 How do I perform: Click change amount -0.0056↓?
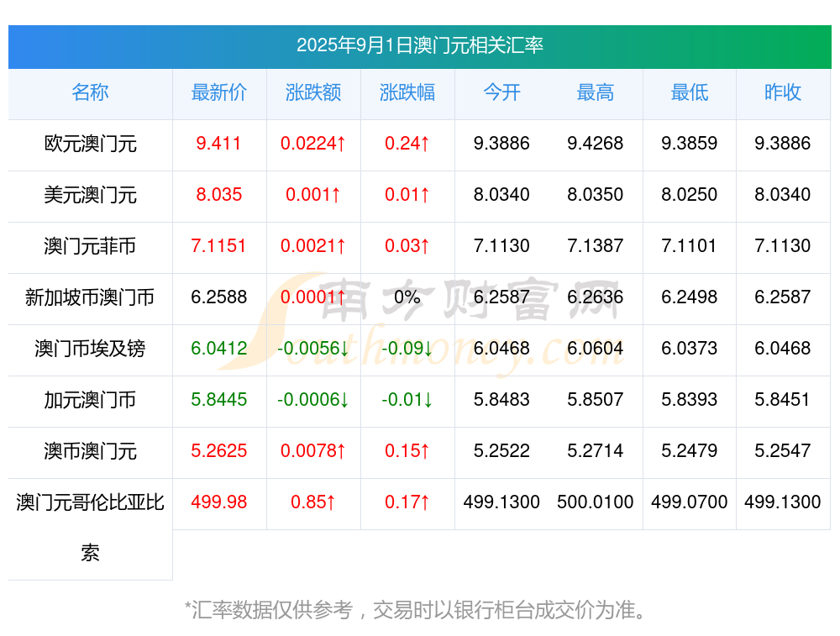(x=313, y=349)
